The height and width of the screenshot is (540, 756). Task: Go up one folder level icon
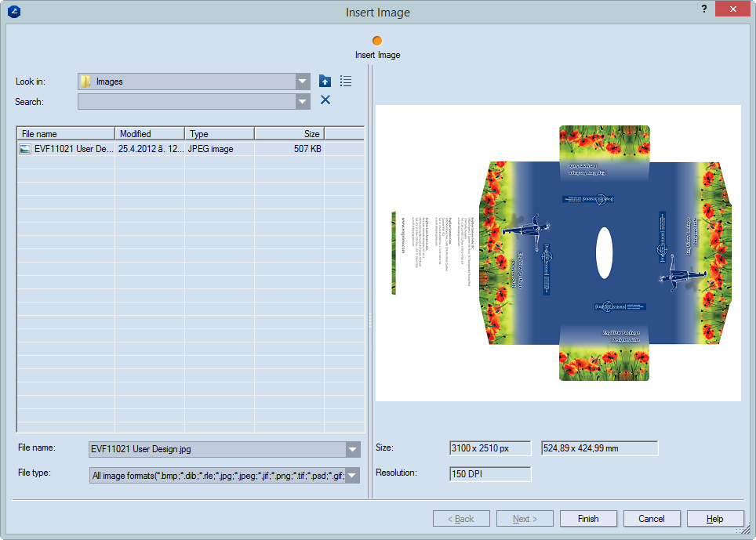point(325,82)
